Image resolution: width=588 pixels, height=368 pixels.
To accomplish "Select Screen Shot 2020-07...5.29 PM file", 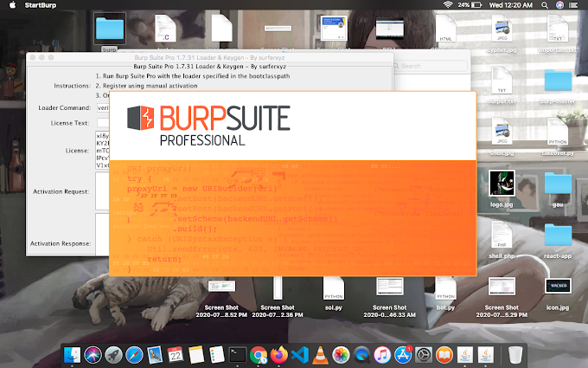I will coord(502,286).
